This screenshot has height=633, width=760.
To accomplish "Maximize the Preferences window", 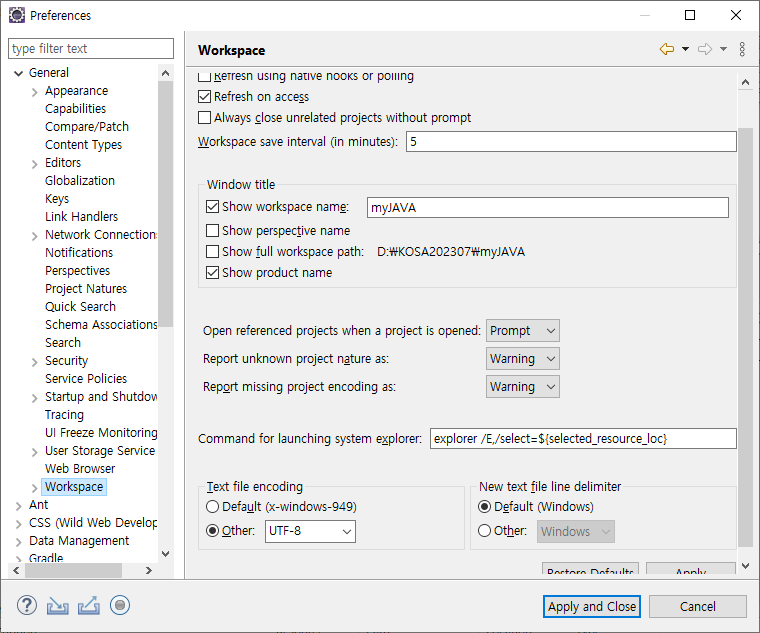I will 690,15.
